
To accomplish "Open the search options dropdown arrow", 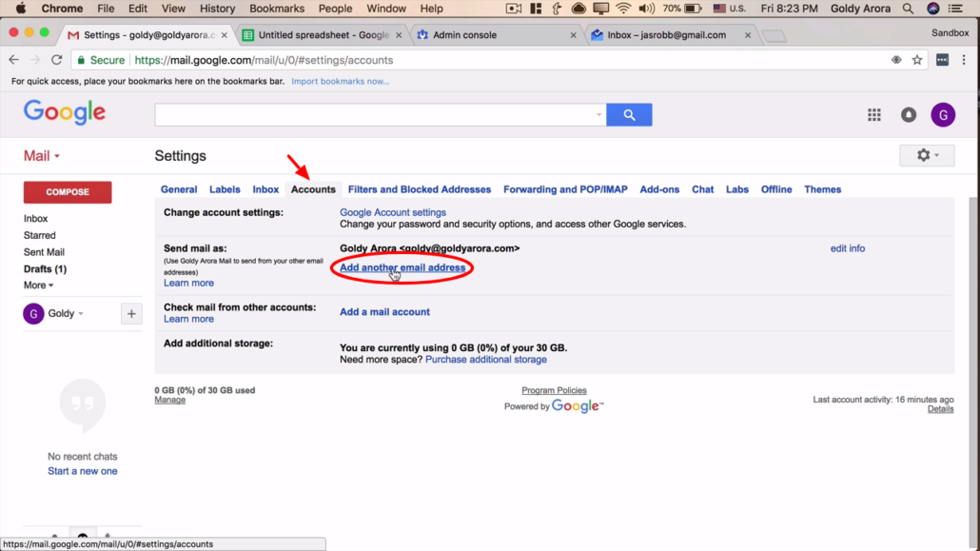I will coord(598,114).
